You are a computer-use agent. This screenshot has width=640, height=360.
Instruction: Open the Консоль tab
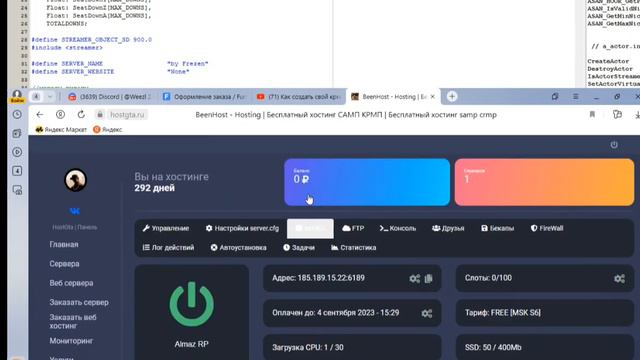398,229
